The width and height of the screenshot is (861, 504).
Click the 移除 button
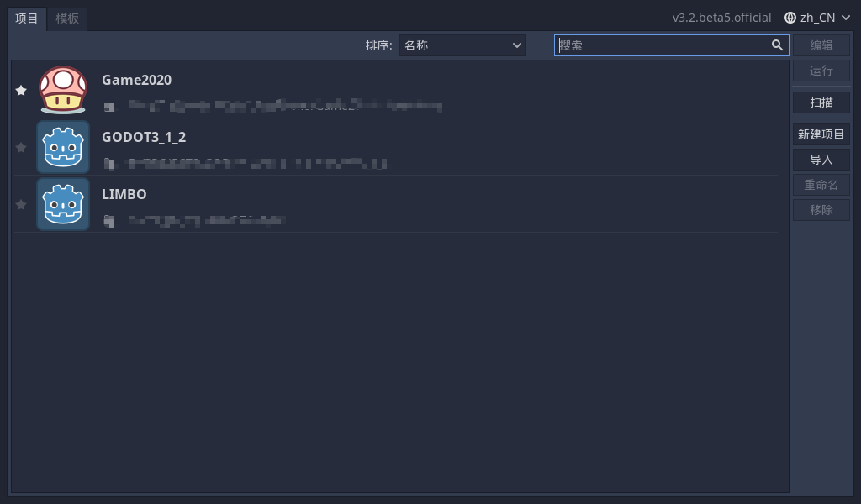click(821, 210)
